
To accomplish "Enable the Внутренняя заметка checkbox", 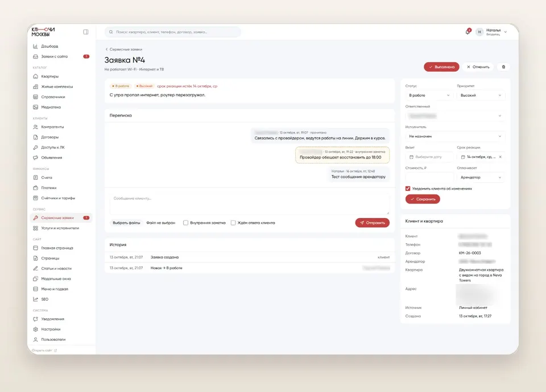I will point(185,223).
